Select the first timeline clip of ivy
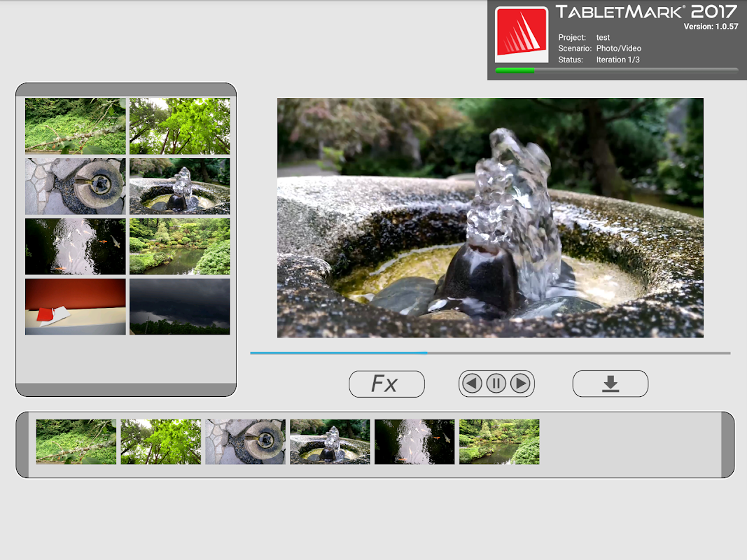 [76, 442]
